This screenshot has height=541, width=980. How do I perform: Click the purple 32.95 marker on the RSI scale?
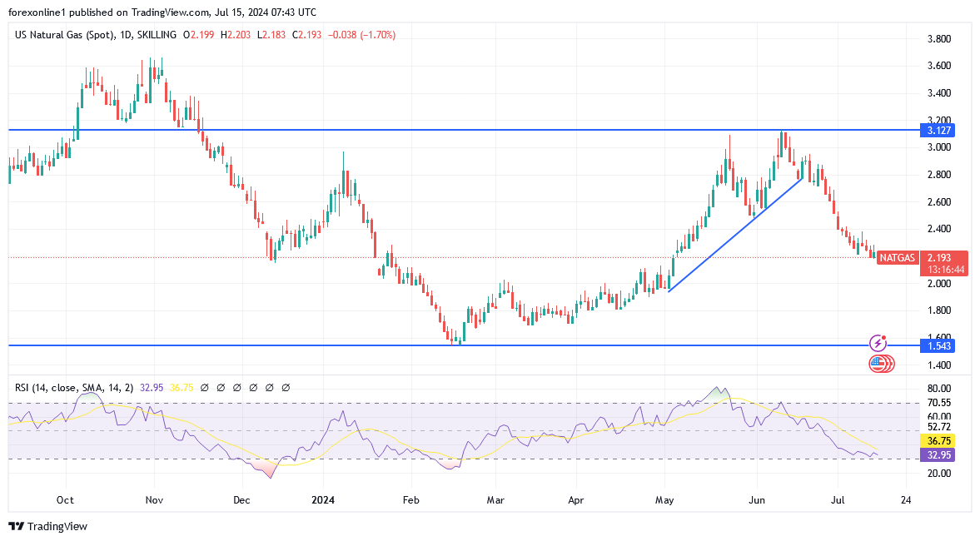coord(939,454)
